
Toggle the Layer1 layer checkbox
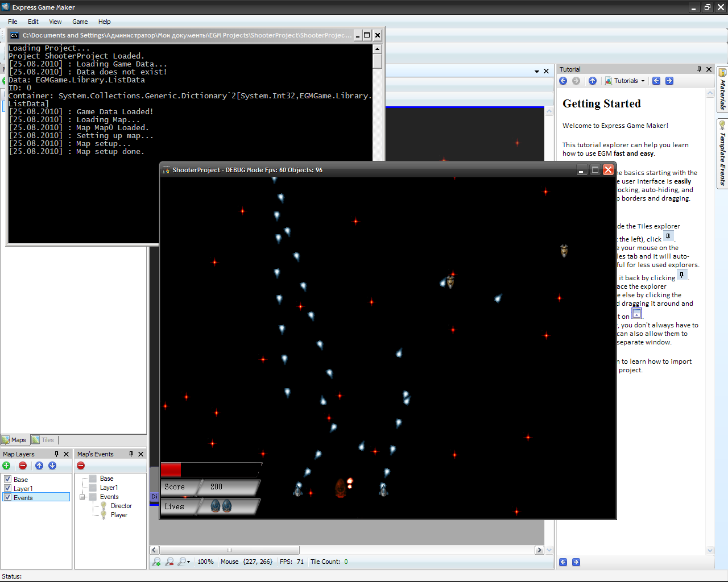[x=8, y=488]
